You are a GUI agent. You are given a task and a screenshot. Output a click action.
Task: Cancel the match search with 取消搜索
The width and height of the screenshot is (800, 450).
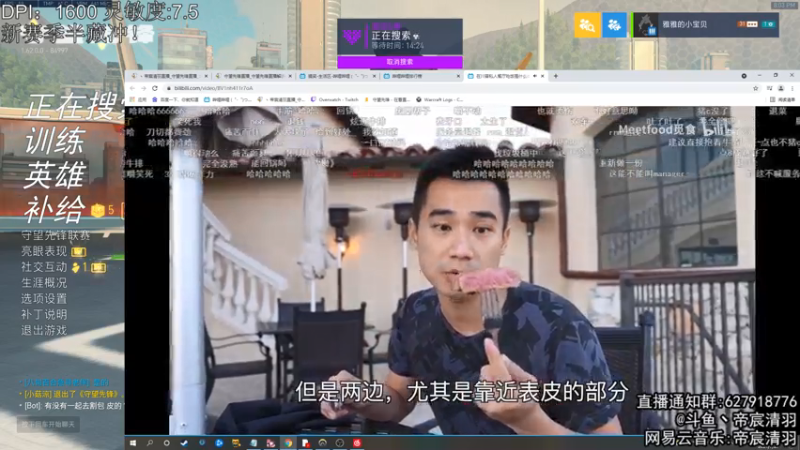click(400, 62)
